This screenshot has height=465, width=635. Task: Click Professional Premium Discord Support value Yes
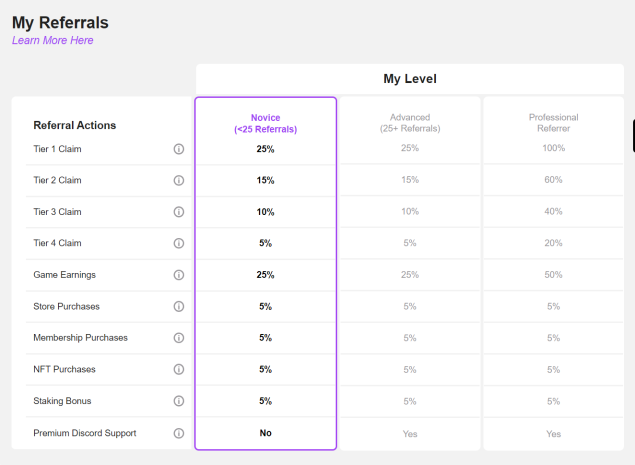pos(553,434)
